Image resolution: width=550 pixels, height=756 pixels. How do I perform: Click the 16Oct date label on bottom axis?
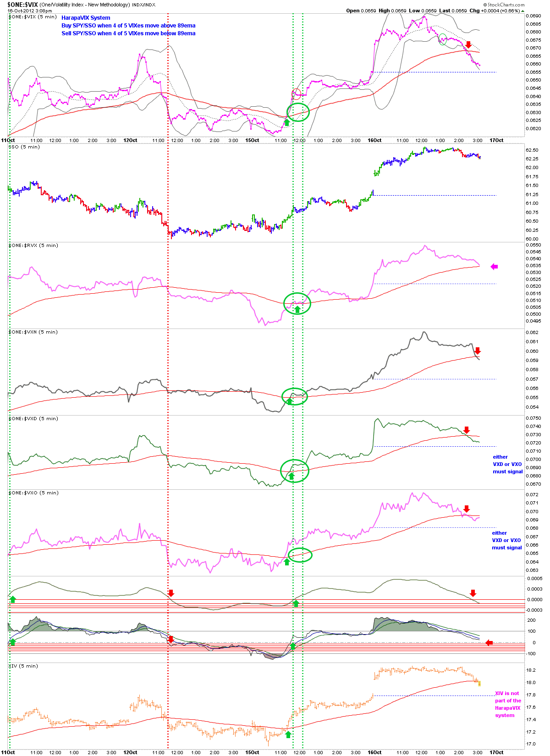(x=374, y=752)
